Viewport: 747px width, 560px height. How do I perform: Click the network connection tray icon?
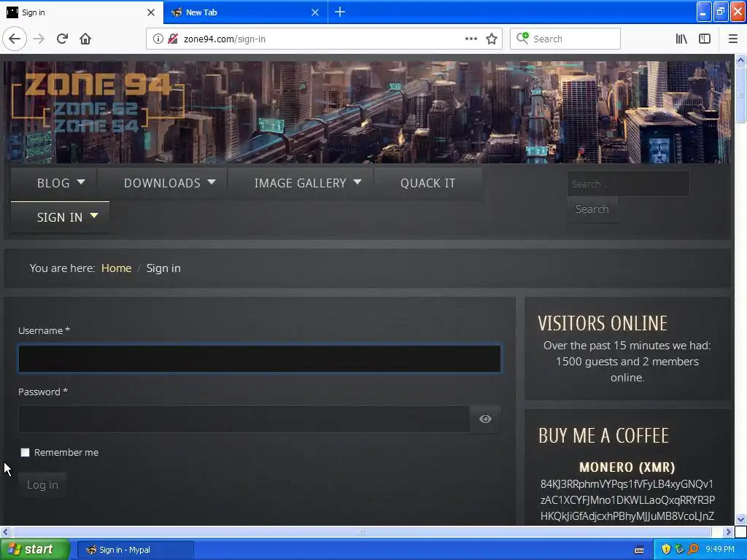(x=679, y=550)
